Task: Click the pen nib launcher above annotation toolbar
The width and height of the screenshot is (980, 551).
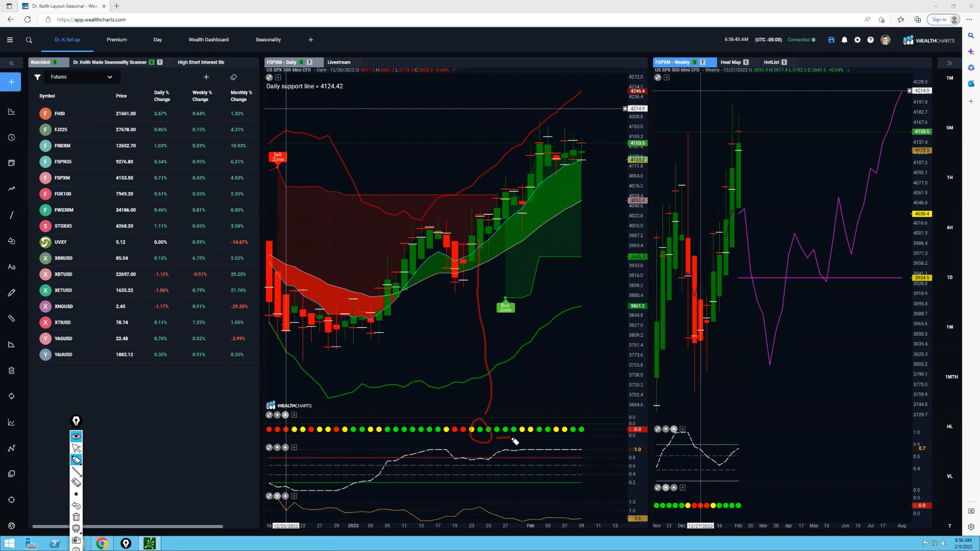Action: click(76, 421)
